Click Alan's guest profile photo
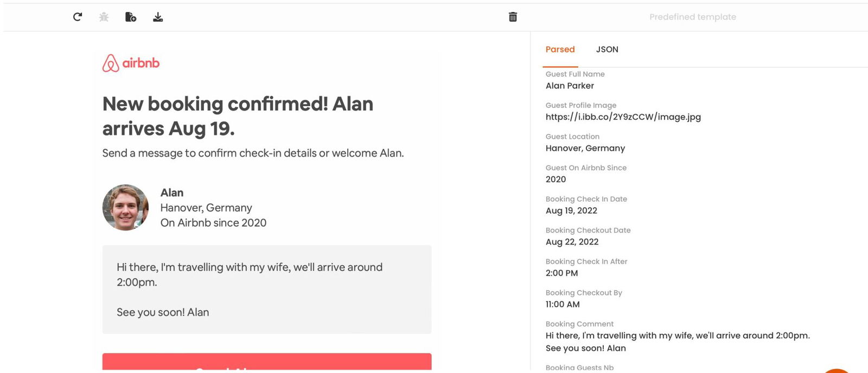868x373 pixels. click(125, 208)
